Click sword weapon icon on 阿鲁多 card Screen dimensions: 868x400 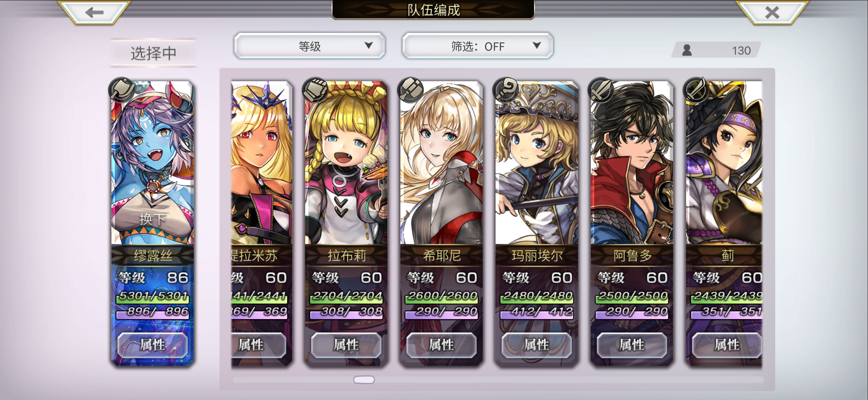tap(601, 90)
